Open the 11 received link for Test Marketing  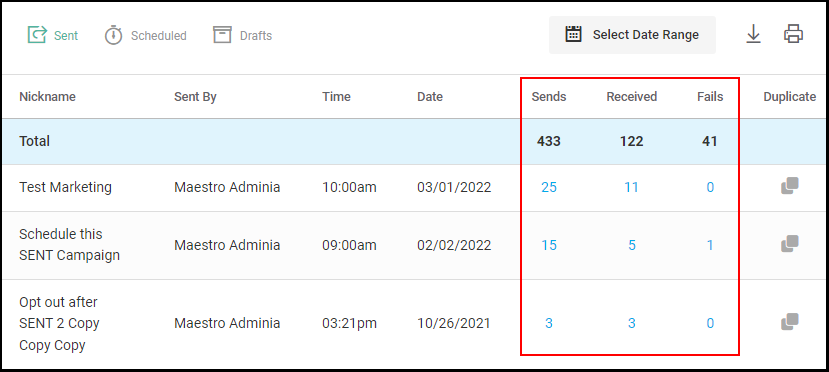coord(631,187)
